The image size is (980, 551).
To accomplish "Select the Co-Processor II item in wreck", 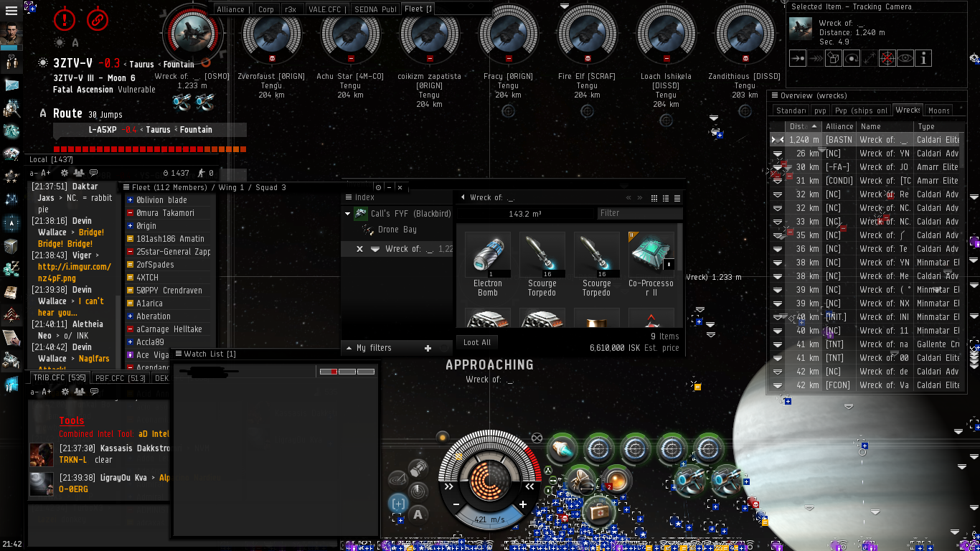I will pos(651,264).
